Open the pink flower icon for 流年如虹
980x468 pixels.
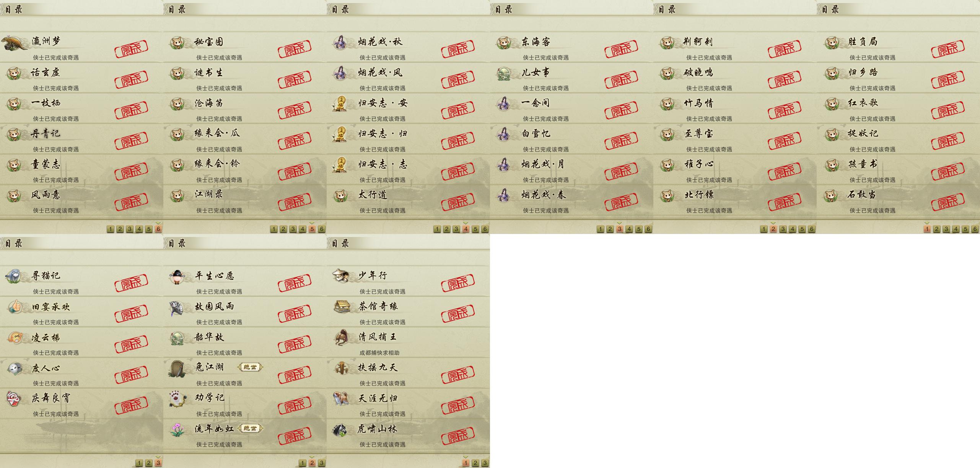tap(177, 429)
